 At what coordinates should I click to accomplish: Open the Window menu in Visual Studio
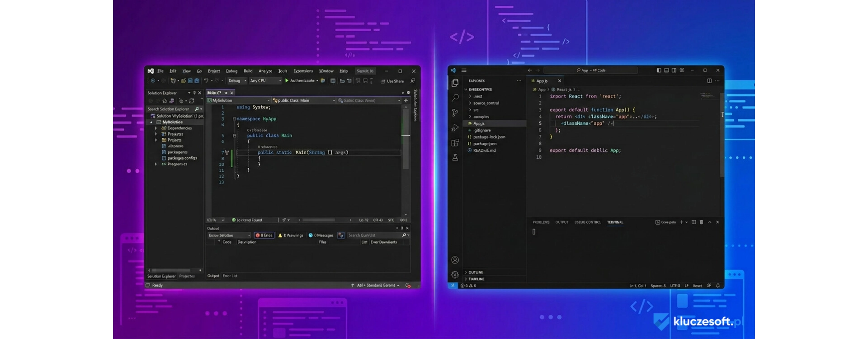(326, 71)
